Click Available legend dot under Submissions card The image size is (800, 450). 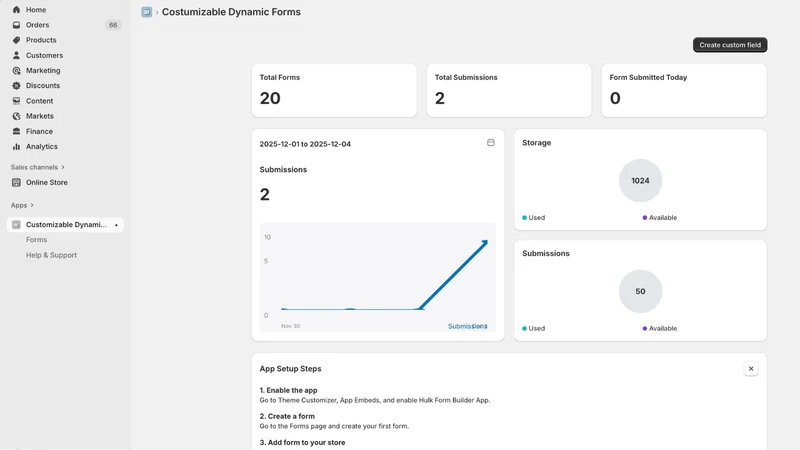click(644, 329)
